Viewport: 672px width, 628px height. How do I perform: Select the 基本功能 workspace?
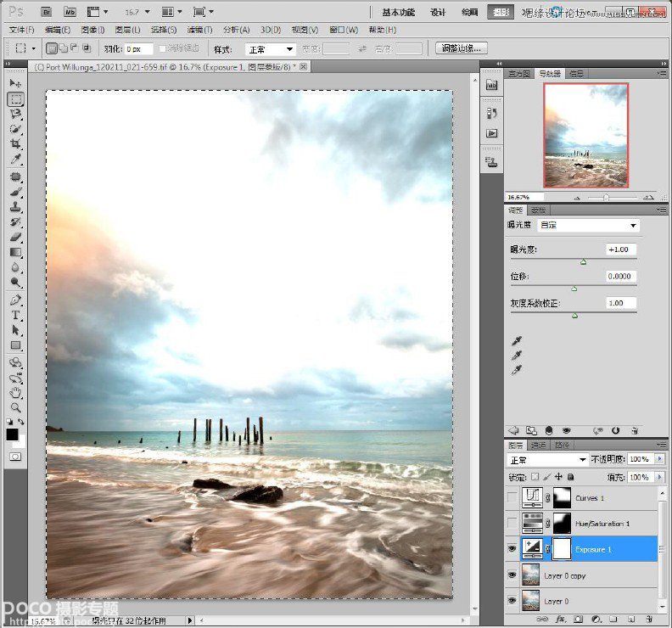coord(399,13)
